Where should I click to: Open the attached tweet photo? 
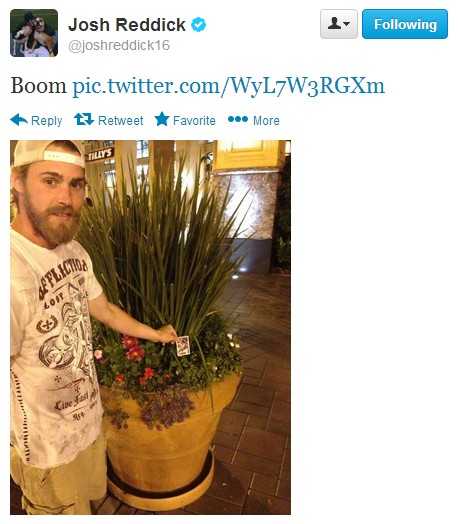click(150, 327)
